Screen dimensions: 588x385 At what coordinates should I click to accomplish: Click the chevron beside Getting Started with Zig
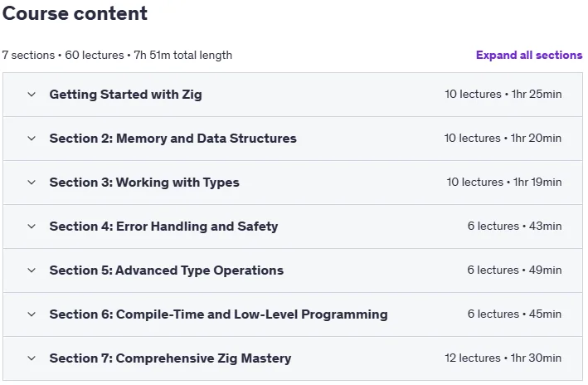(x=32, y=95)
